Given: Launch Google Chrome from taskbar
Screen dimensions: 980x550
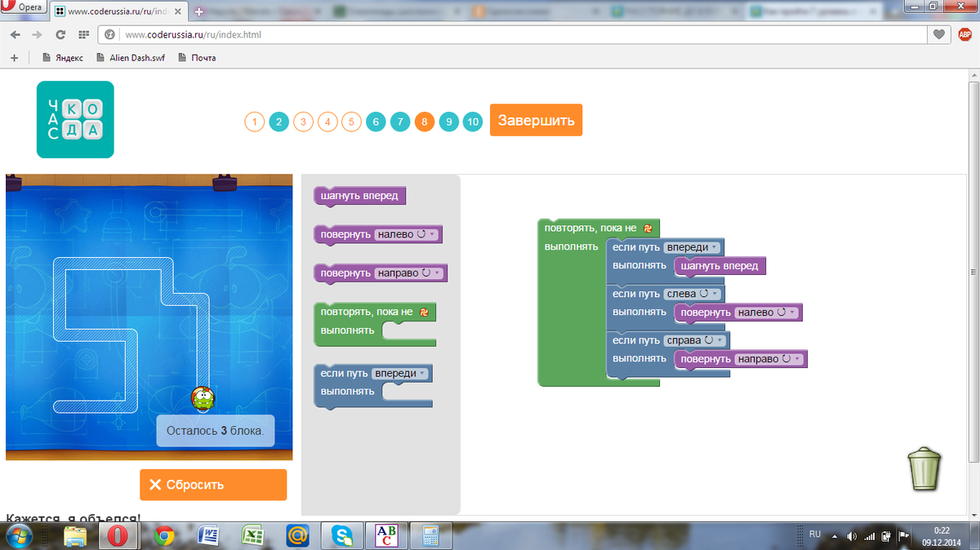Looking at the screenshot, I should [x=164, y=535].
